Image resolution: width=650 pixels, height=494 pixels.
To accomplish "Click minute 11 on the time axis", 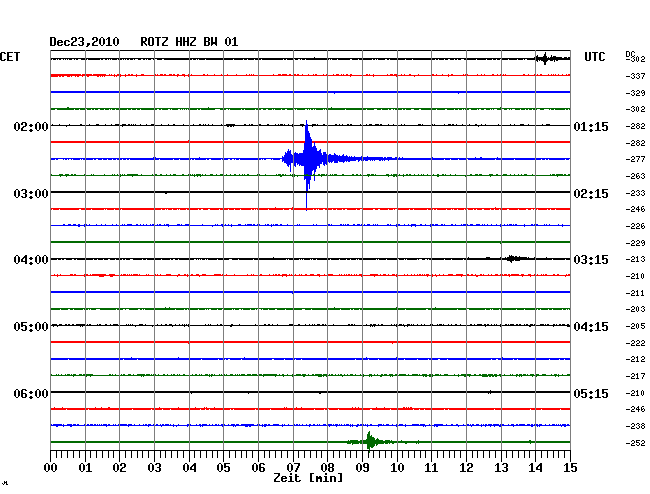I will coord(431,468).
